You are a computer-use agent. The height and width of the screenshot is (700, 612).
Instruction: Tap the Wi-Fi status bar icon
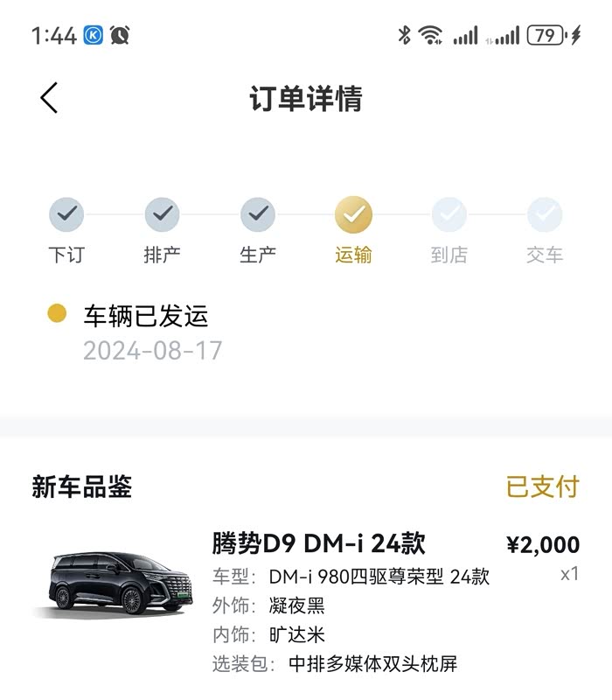tap(430, 35)
